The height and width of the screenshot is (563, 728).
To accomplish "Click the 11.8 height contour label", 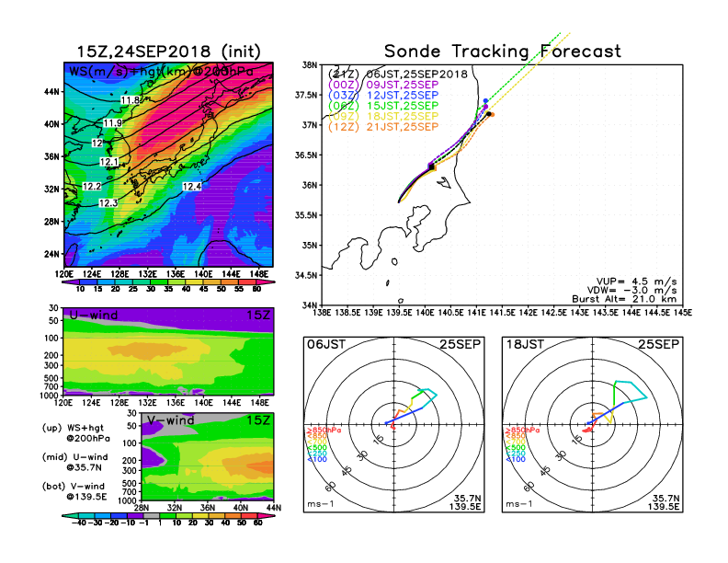I will [x=131, y=100].
